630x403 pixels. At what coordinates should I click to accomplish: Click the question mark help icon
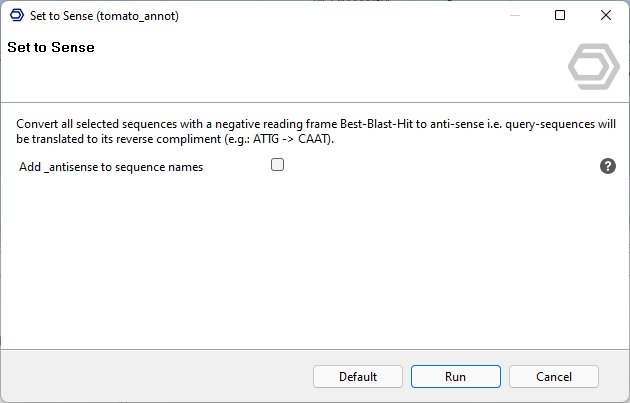point(607,166)
